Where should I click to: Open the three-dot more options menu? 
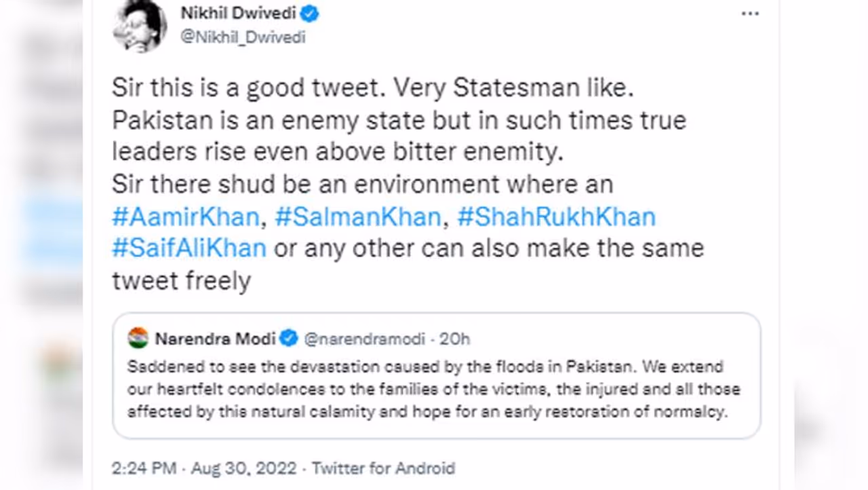click(x=750, y=14)
